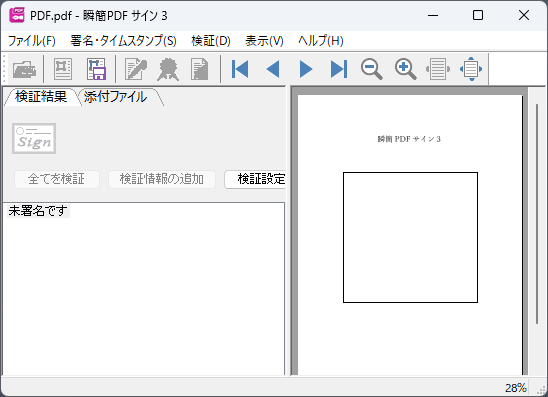Open a PDF file with the folder icon

coord(24,69)
